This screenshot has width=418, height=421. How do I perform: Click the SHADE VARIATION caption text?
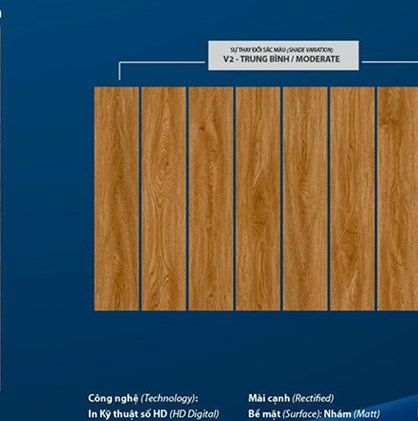[310, 50]
